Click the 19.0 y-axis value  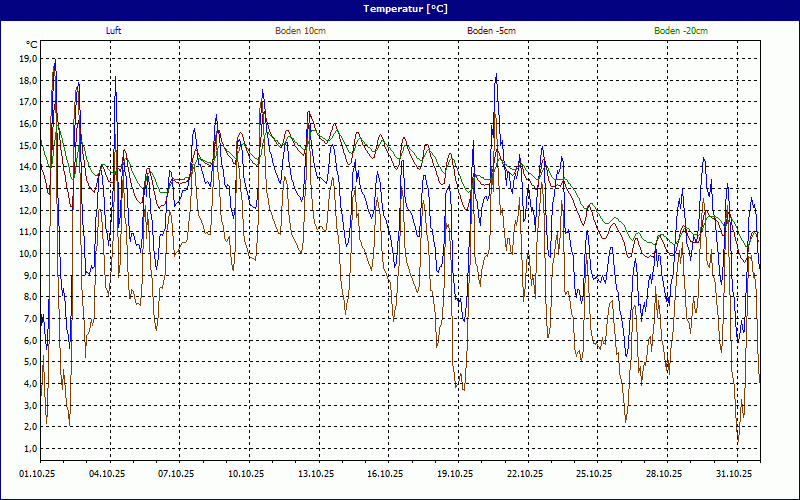click(x=28, y=59)
